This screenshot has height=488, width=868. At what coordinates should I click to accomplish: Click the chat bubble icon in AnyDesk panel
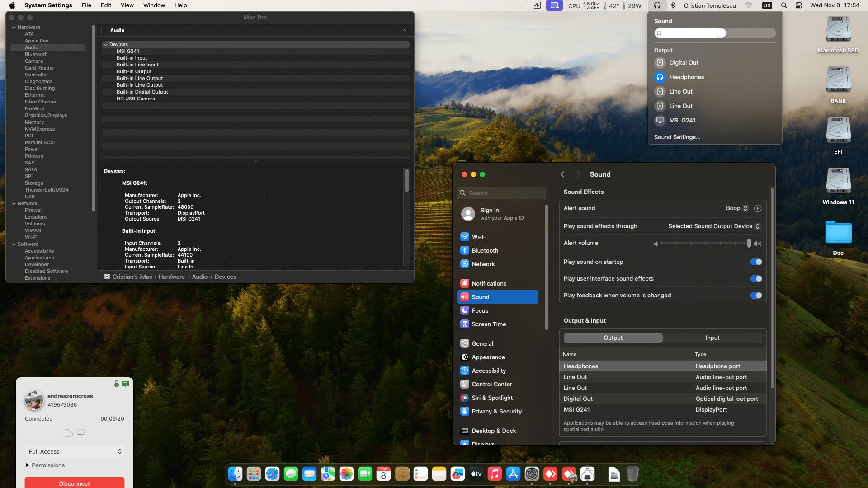81,433
